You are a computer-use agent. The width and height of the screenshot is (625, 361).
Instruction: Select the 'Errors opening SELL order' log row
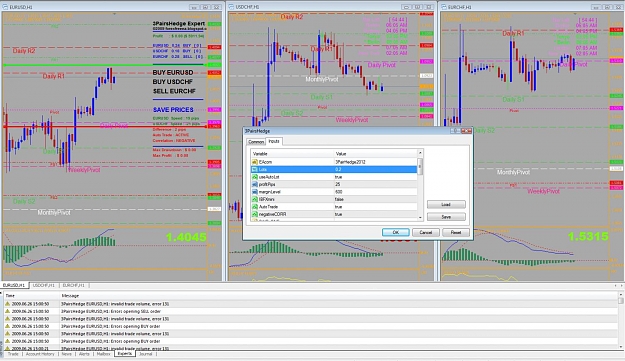click(x=311, y=311)
